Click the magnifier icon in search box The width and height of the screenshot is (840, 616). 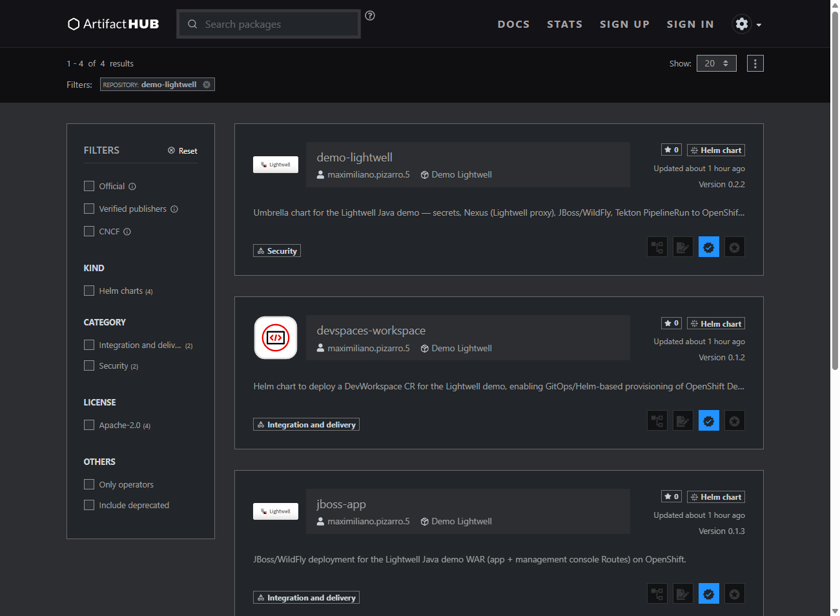pos(192,24)
